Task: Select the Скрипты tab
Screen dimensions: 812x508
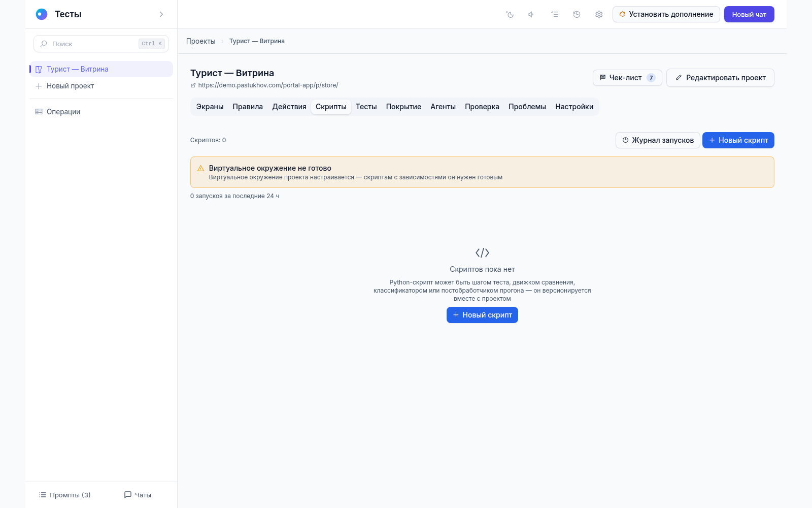Action: tap(331, 107)
